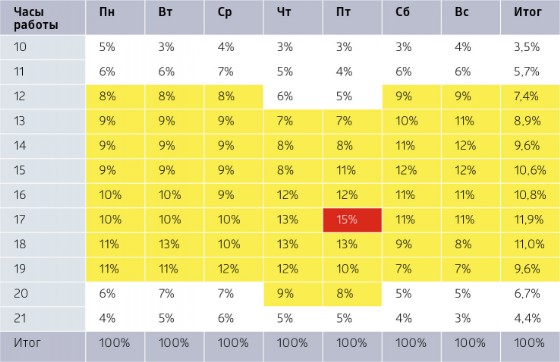Select the Сб column header
560x362 pixels.
pyautogui.click(x=411, y=17)
